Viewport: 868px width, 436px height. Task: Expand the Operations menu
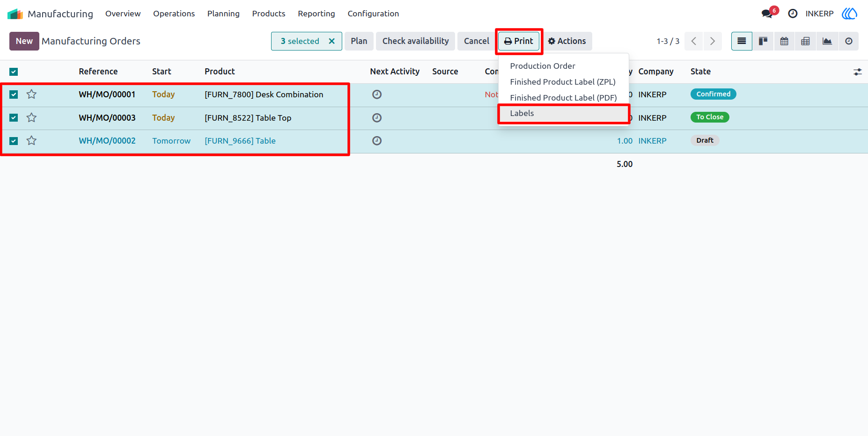[x=174, y=14]
